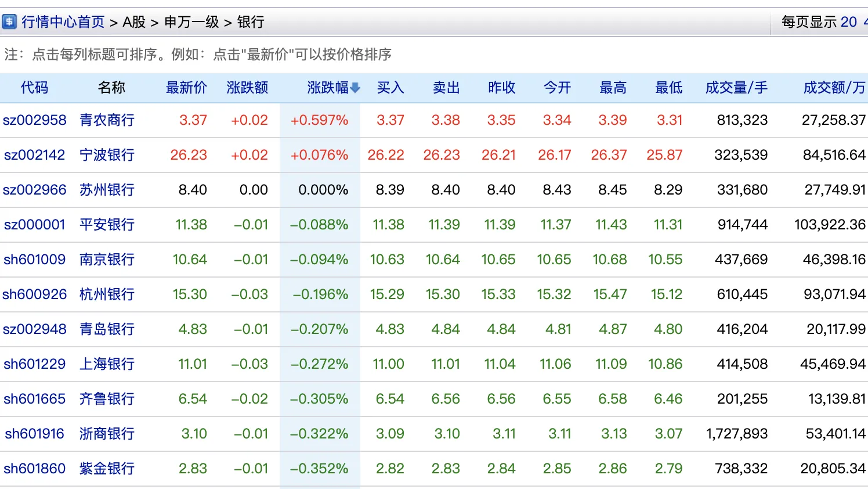Open 宁波银行 stock page

pos(107,155)
